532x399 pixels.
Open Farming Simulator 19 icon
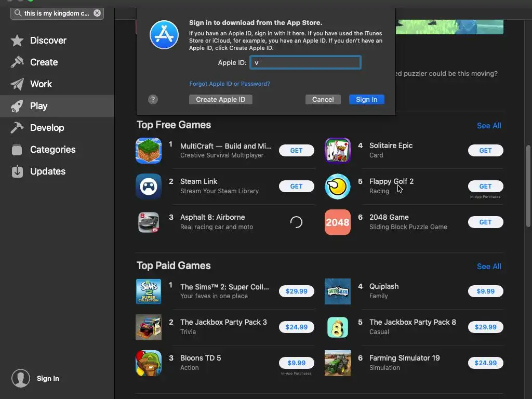click(338, 363)
